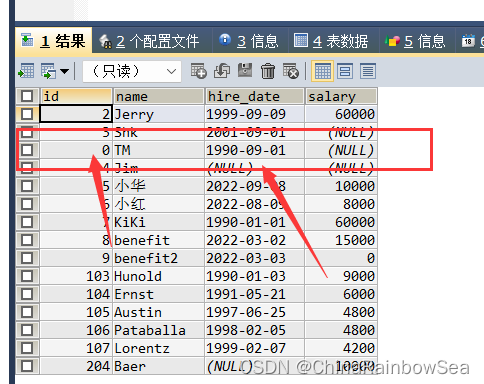Check the Austin row checkbox
The image size is (484, 384).
[27, 312]
